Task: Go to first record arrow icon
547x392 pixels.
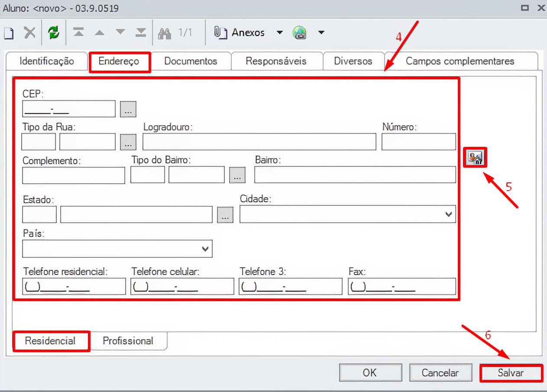Action: click(78, 32)
